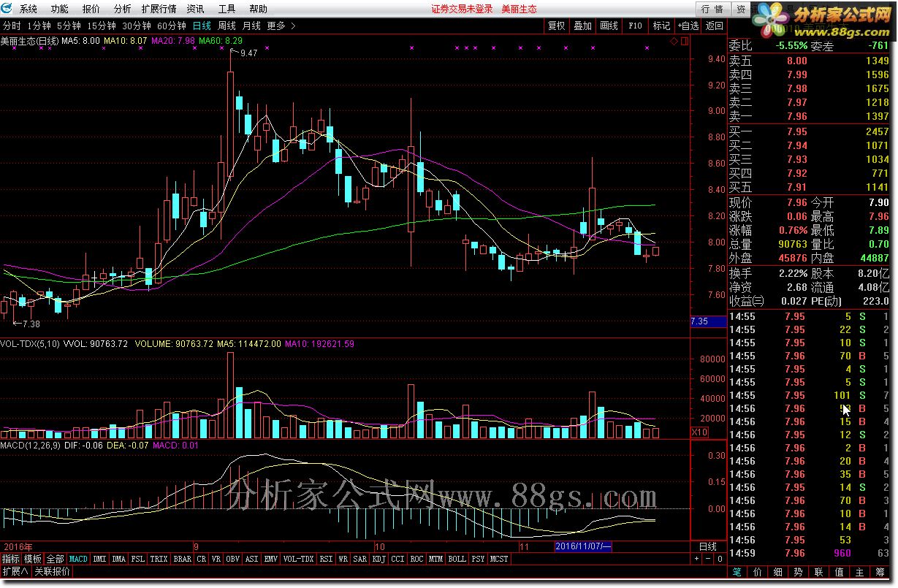Select the 5分钟 period

pos(69,26)
